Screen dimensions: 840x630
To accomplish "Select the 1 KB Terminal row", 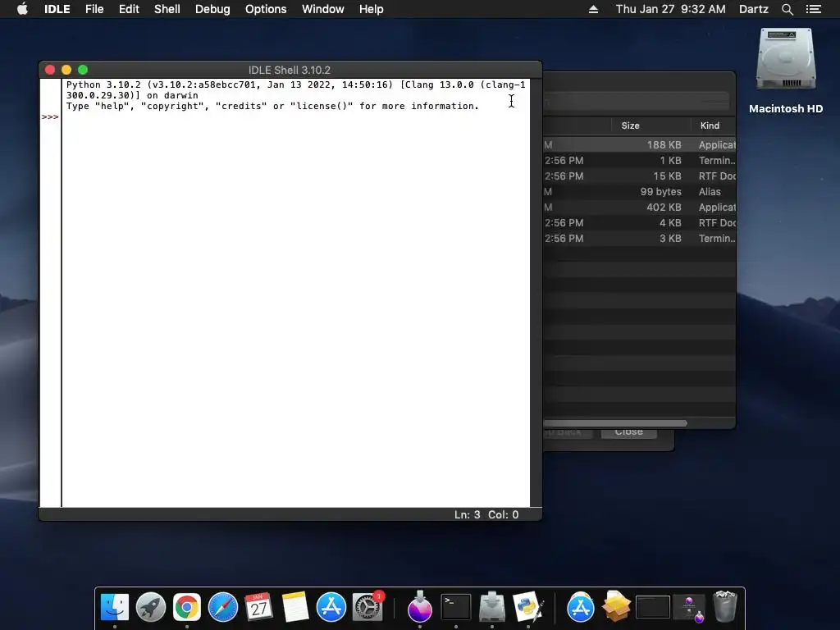I will [639, 160].
